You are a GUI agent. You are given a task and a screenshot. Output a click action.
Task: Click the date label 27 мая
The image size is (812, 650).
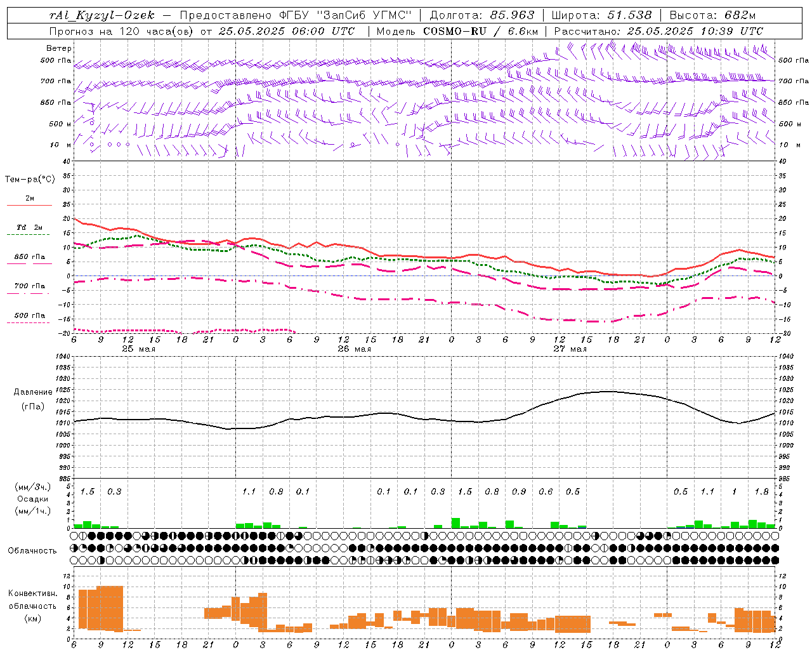point(570,349)
